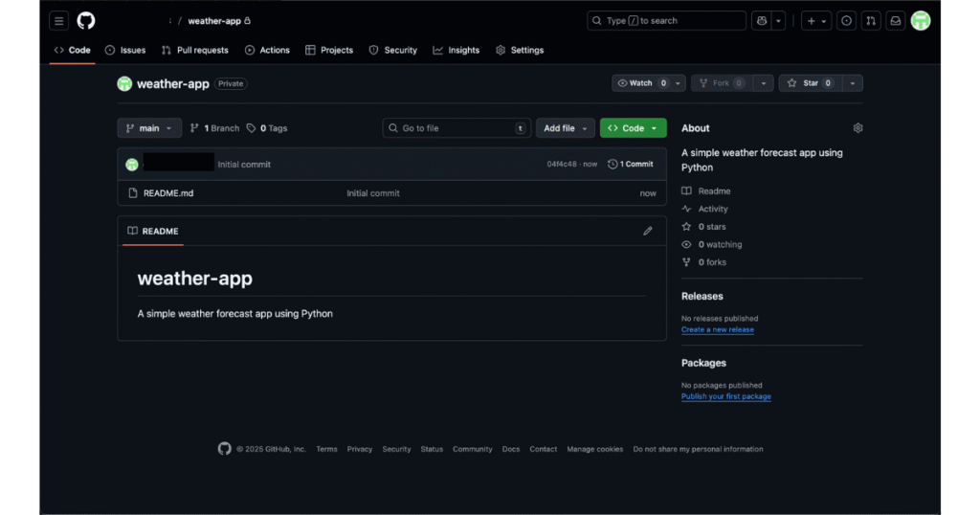The height and width of the screenshot is (515, 980).
Task: Open About settings gear icon
Action: pyautogui.click(x=857, y=128)
